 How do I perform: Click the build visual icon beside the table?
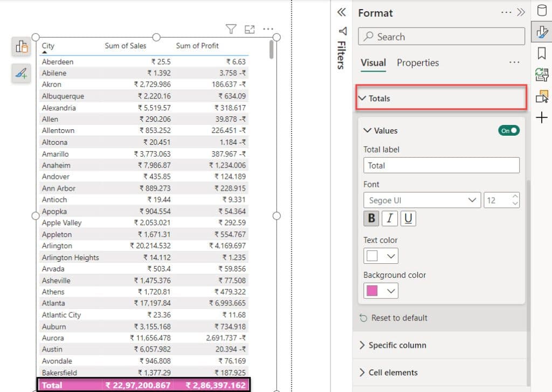coord(22,47)
